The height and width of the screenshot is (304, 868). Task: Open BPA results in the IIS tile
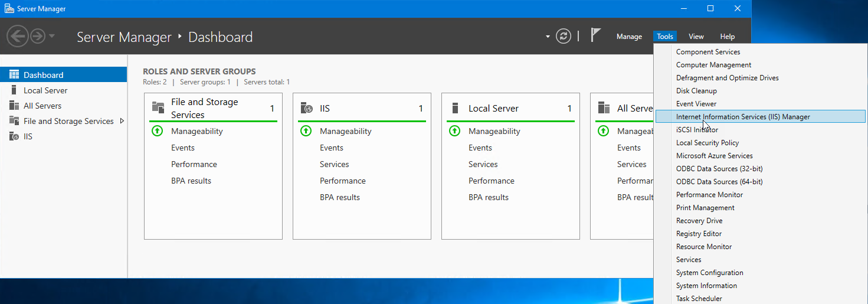(340, 197)
